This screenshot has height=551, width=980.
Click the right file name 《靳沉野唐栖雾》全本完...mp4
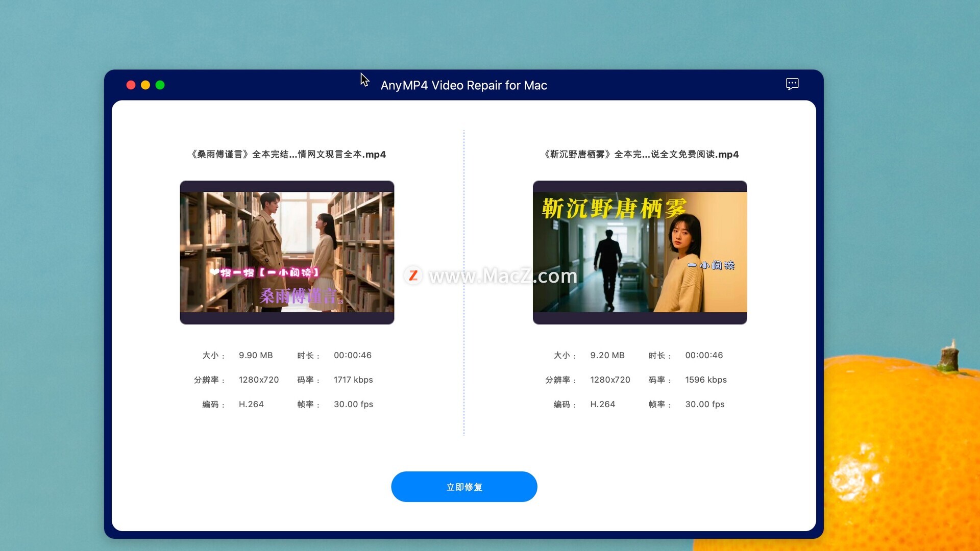(x=641, y=154)
